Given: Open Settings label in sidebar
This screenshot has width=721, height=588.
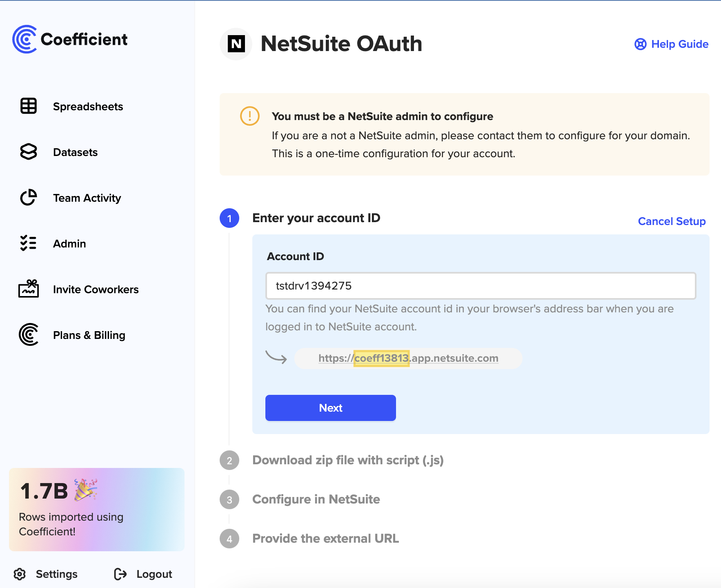Looking at the screenshot, I should pyautogui.click(x=57, y=574).
